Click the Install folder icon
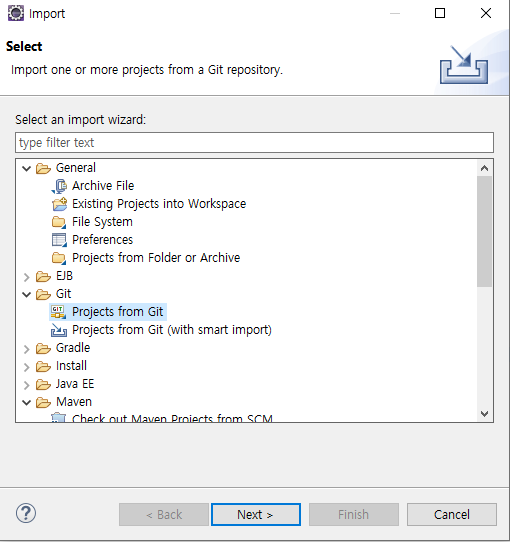The height and width of the screenshot is (542, 510). point(43,366)
